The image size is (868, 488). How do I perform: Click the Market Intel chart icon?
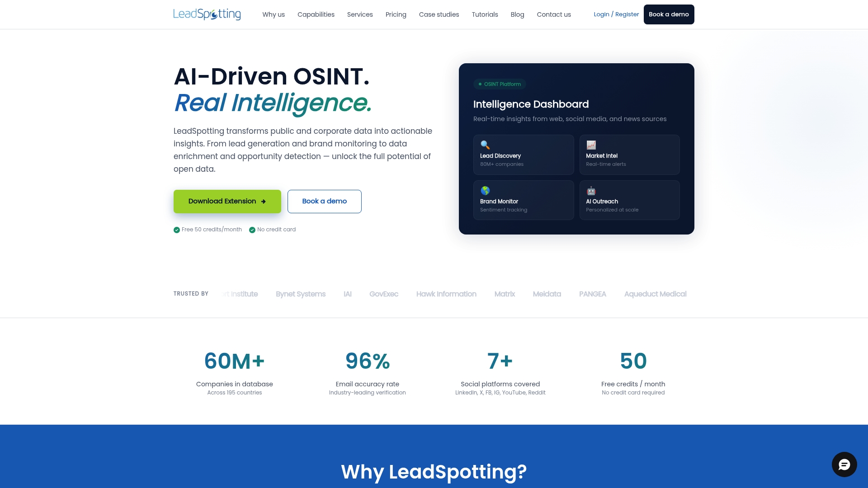tap(591, 145)
